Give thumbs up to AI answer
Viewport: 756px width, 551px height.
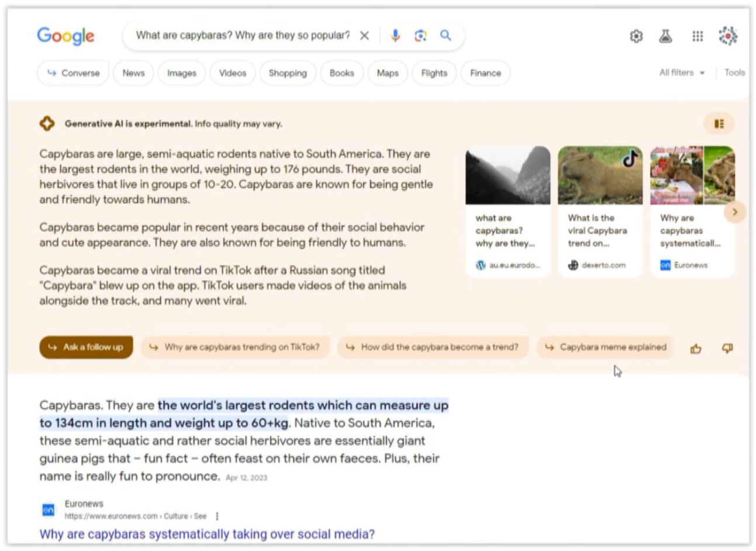(696, 349)
